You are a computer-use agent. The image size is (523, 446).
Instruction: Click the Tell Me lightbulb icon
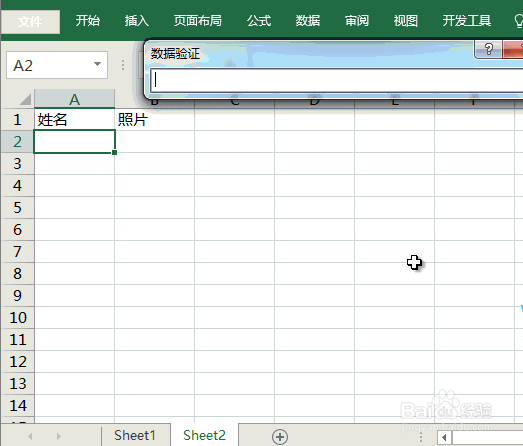tap(519, 21)
